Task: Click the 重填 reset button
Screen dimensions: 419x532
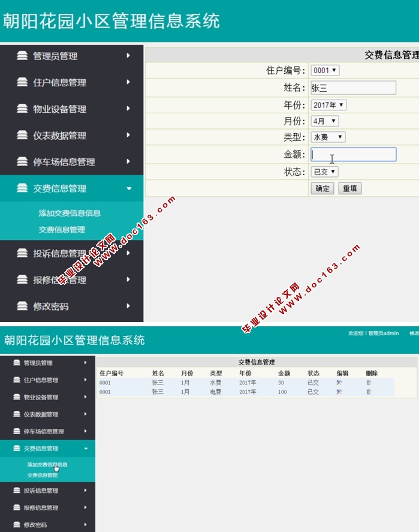Action: point(350,188)
